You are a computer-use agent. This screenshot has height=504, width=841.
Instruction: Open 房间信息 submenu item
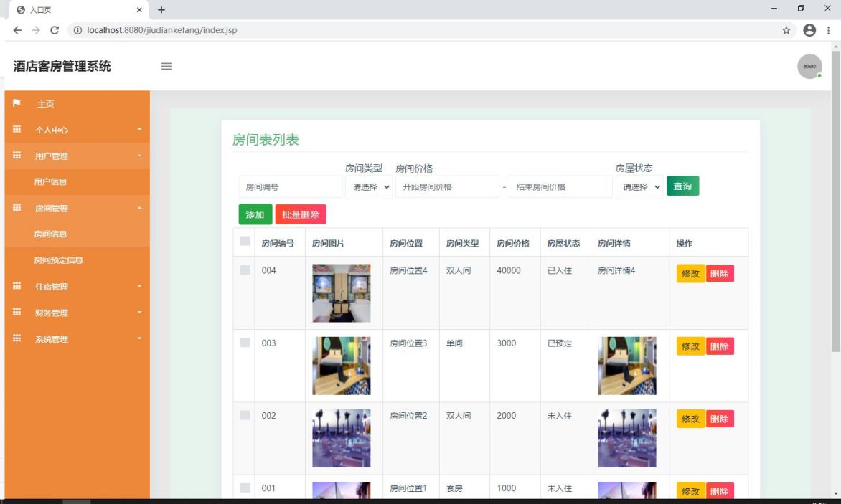[77, 234]
